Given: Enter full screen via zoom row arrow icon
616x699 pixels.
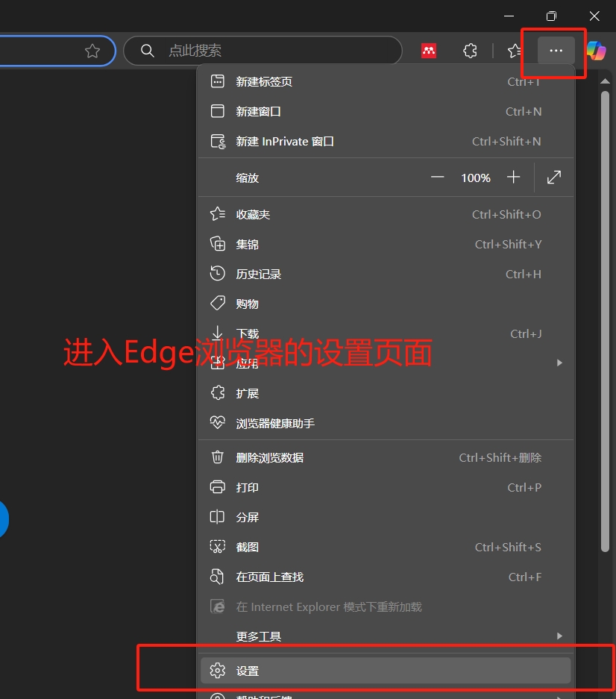Looking at the screenshot, I should [x=554, y=178].
